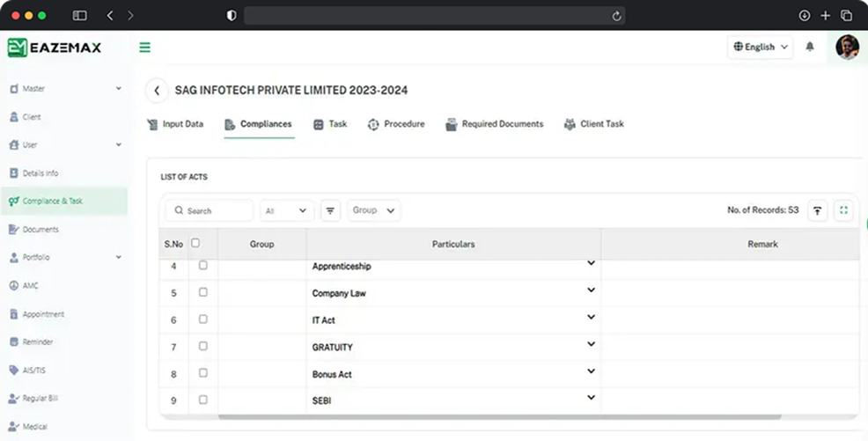Click the export upload icon button
Screen dimensions: 868x441
tap(817, 210)
